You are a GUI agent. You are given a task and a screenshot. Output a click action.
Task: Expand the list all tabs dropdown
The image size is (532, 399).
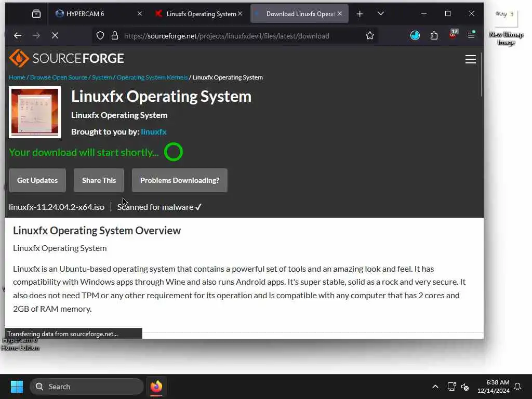tap(381, 14)
